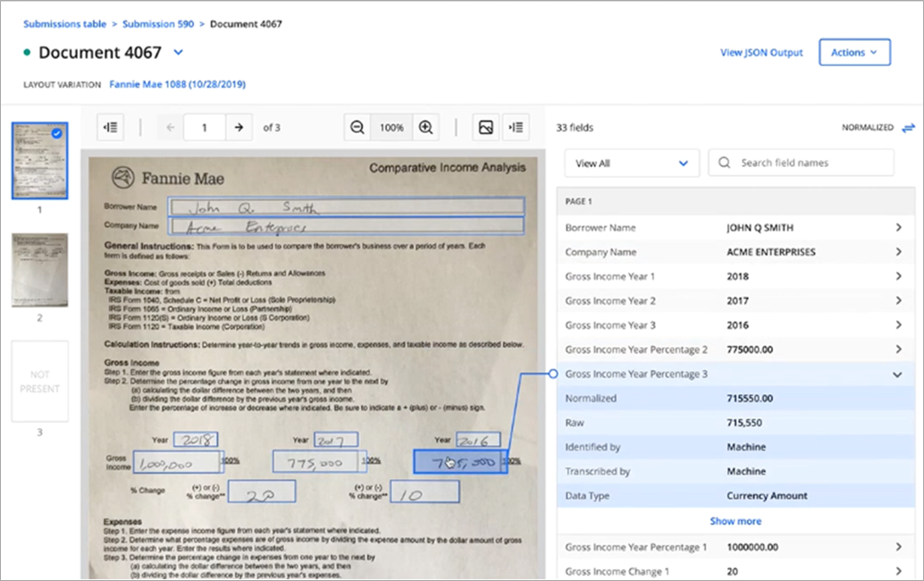
Task: Click the Transcribed by Machine row
Action: (736, 471)
